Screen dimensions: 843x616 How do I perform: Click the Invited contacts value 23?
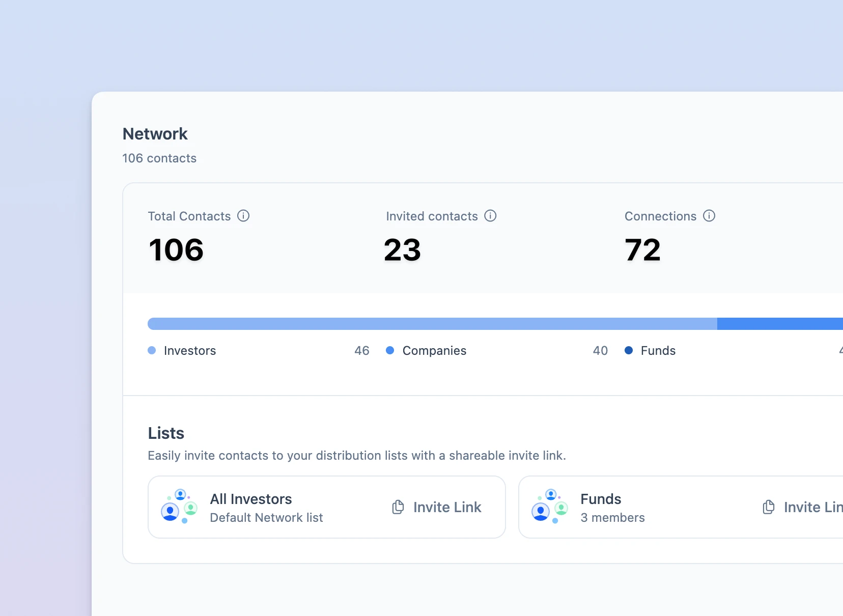click(402, 250)
